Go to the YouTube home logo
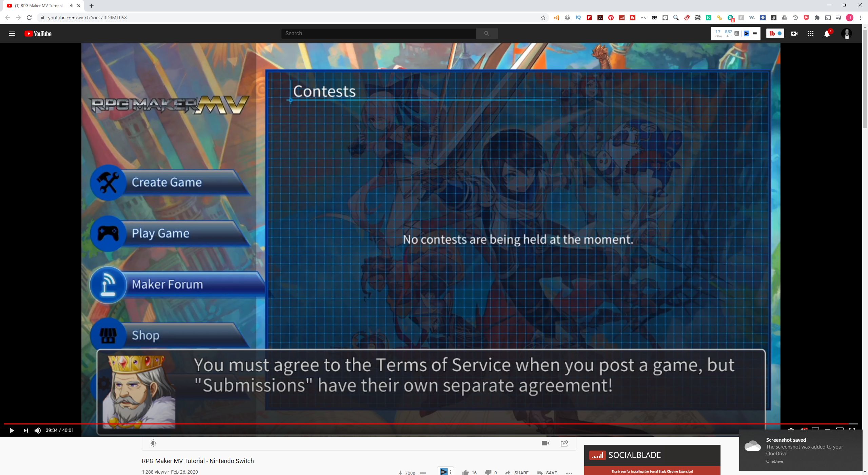The width and height of the screenshot is (868, 475). coord(38,34)
